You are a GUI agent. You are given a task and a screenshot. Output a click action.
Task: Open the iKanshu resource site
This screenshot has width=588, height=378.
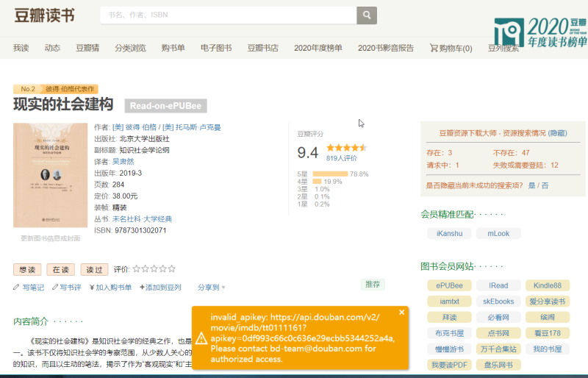(449, 233)
